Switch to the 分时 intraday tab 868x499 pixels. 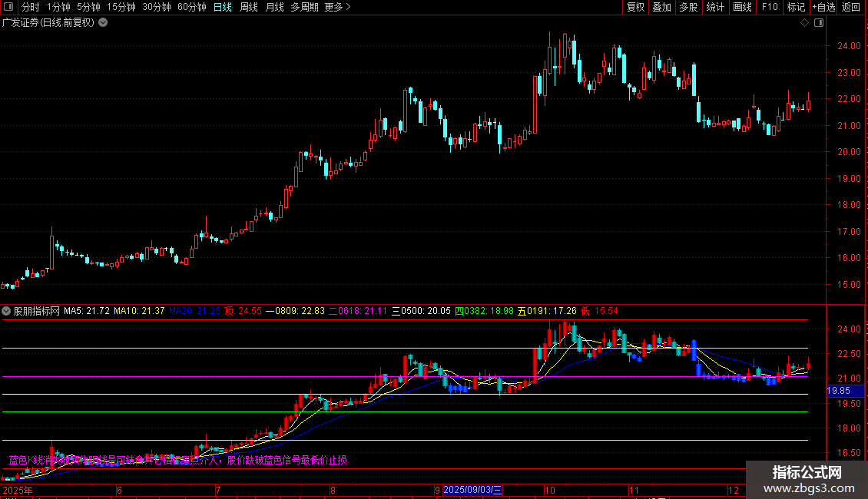tap(30, 7)
